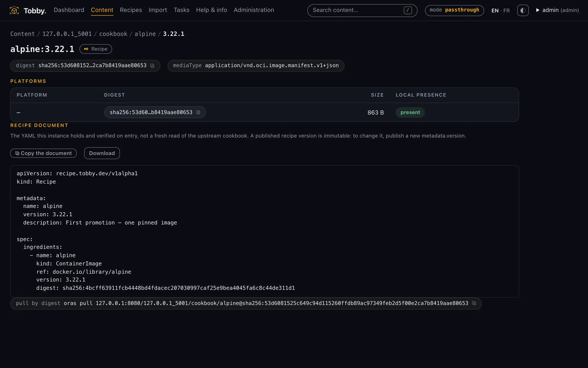Screen dimensions: 588x368
Task: Open the Import page
Action: pyautogui.click(x=158, y=10)
